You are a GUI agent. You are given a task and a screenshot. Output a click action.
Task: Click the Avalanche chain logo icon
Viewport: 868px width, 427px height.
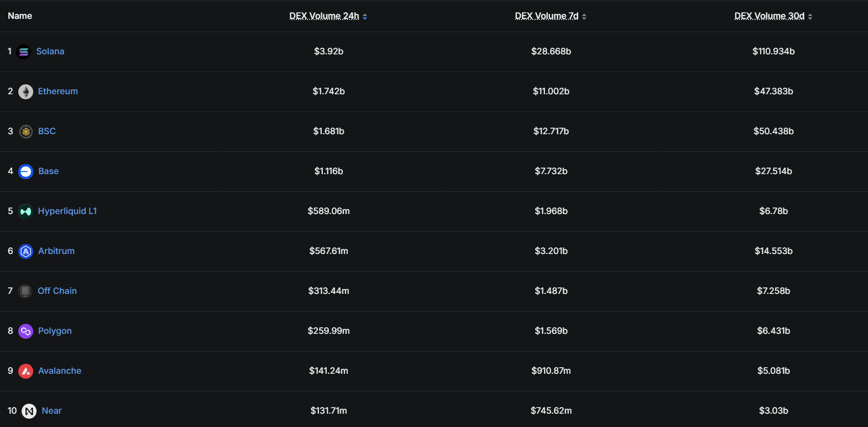coord(25,371)
